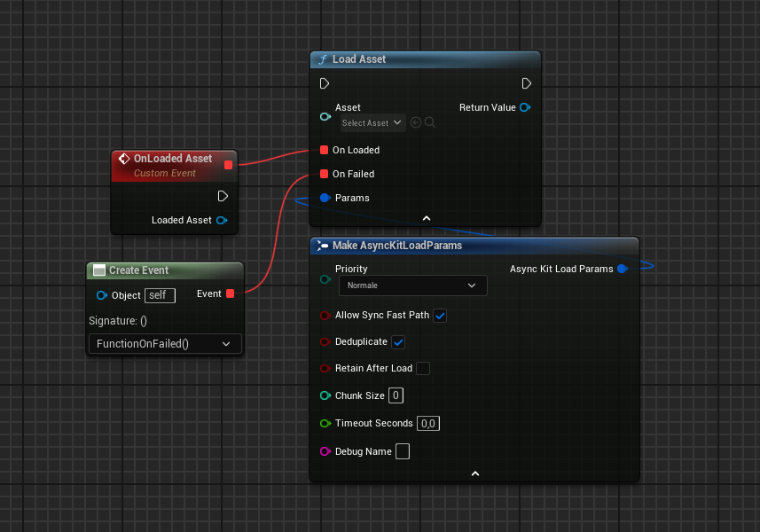The height and width of the screenshot is (532, 760).
Task: Click Async Kit Load Params output pin
Action: [623, 269]
